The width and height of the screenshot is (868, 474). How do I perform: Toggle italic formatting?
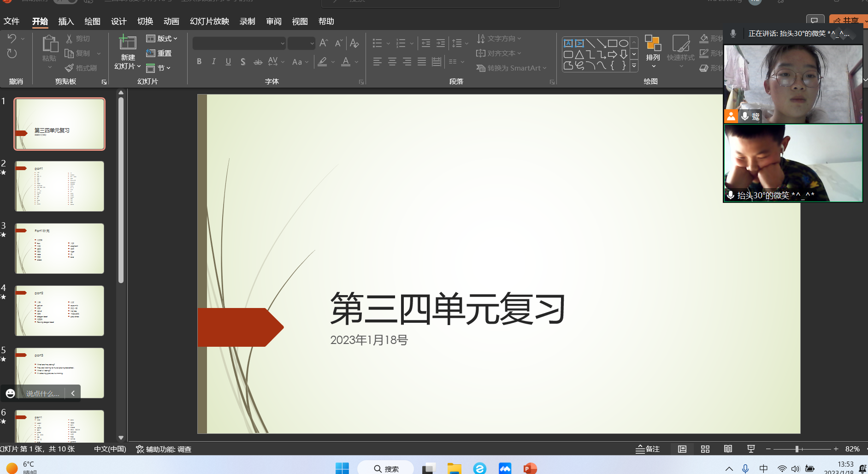(213, 62)
